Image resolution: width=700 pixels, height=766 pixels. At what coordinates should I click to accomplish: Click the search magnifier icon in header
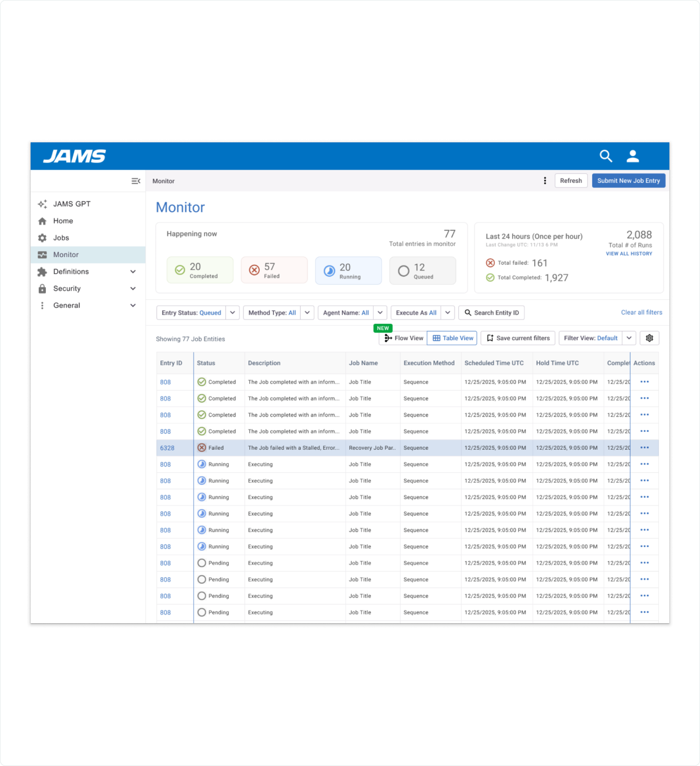605,156
